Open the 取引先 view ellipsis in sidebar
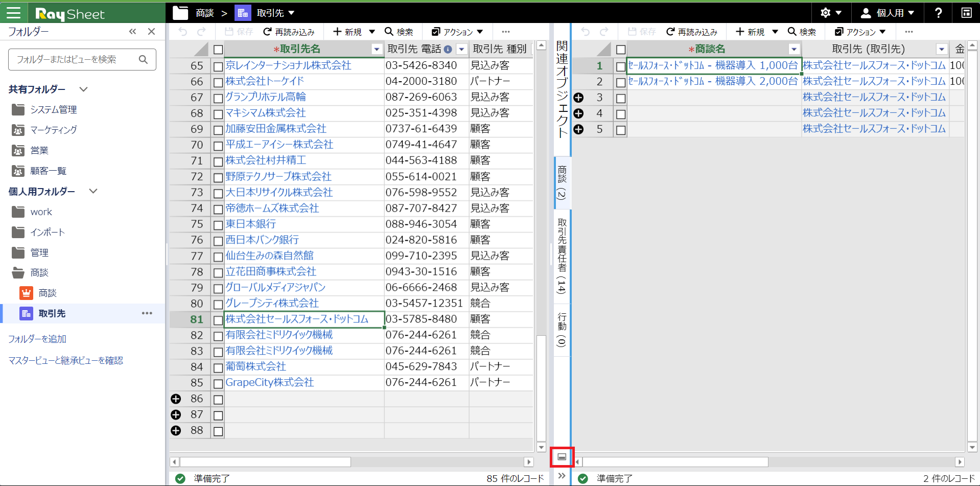 [147, 313]
